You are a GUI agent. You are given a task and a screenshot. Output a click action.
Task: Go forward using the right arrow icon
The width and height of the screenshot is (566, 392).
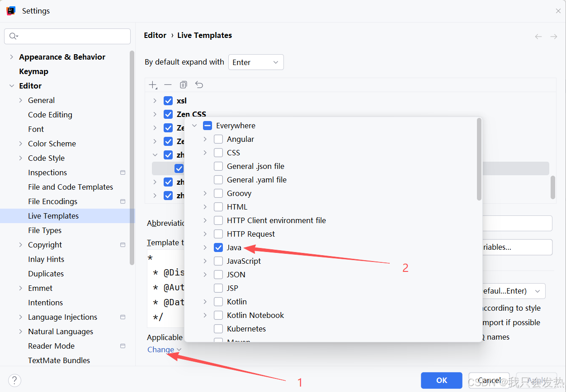tap(553, 37)
